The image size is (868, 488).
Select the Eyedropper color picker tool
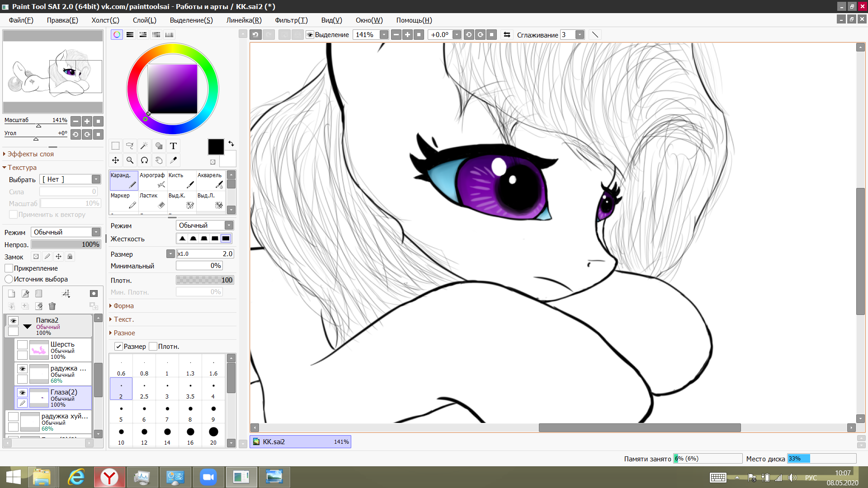[174, 160]
